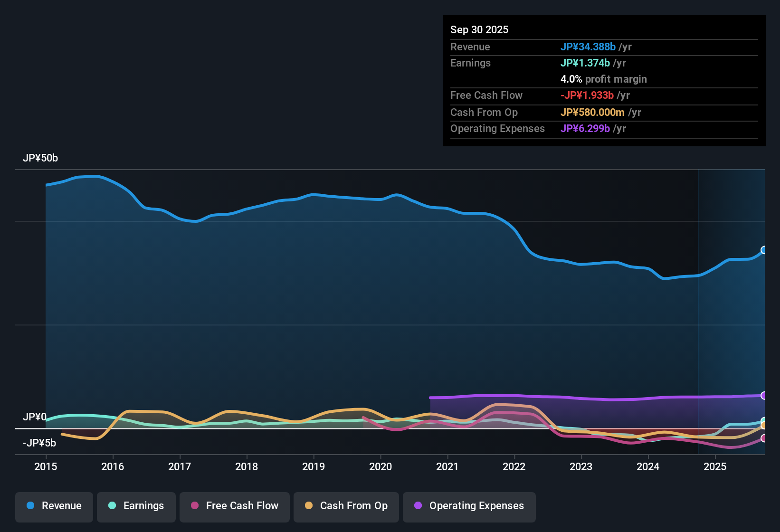Click the JP¥1.374b earnings value
The height and width of the screenshot is (532, 780).
point(585,63)
